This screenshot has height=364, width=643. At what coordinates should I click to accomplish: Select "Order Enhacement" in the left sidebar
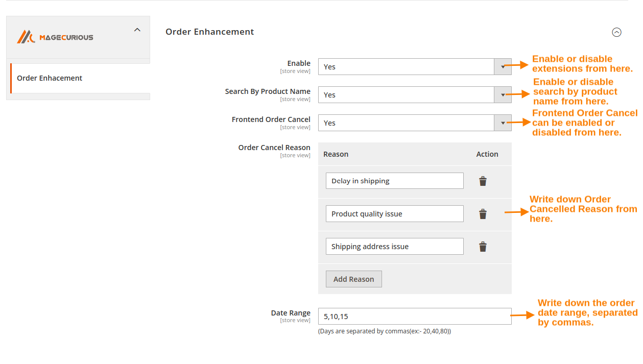pos(50,78)
